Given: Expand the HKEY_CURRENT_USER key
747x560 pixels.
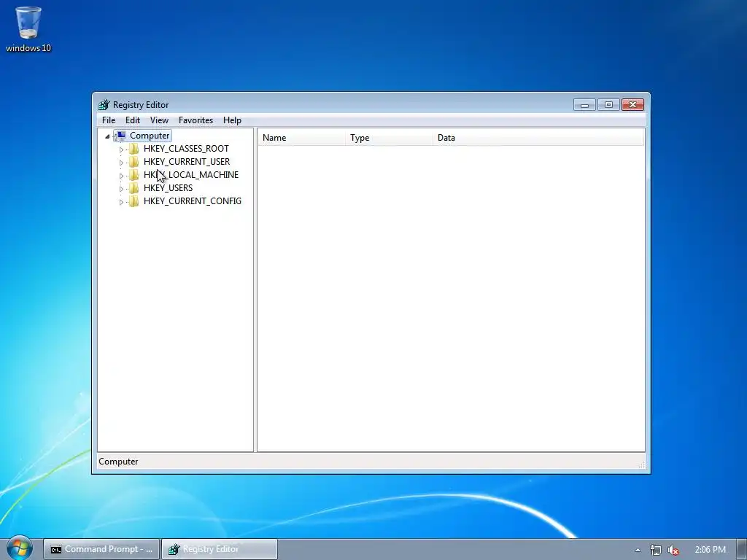Looking at the screenshot, I should [121, 163].
